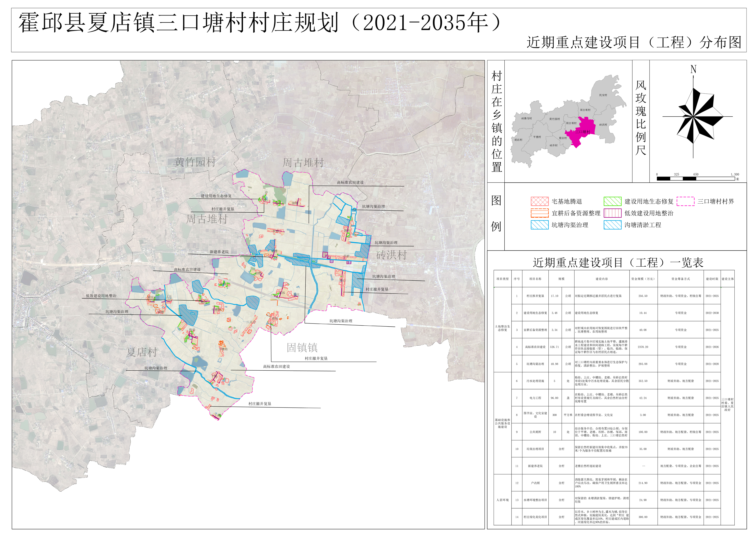Click the 低效建设用地整治 callout label on map
The image size is (756, 534).
(x=101, y=296)
